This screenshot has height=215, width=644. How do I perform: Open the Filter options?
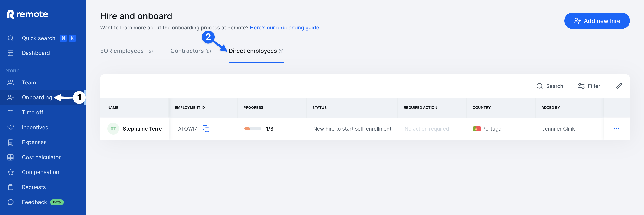click(589, 86)
